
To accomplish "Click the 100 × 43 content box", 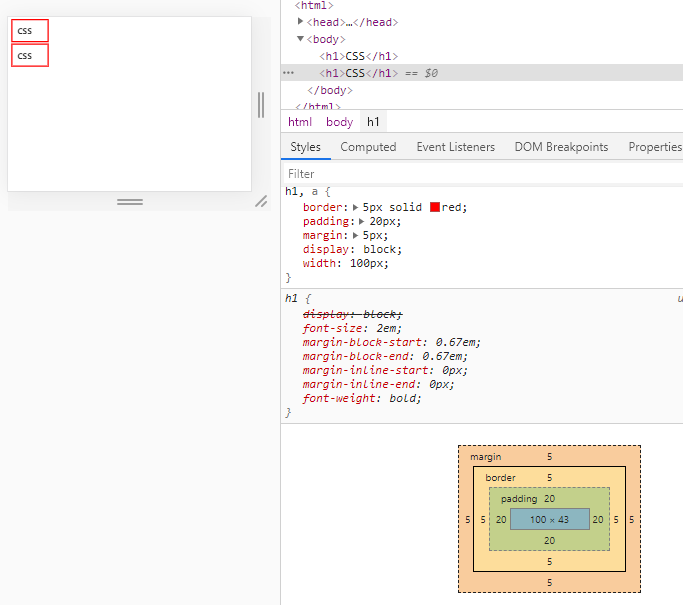I will click(x=549, y=519).
